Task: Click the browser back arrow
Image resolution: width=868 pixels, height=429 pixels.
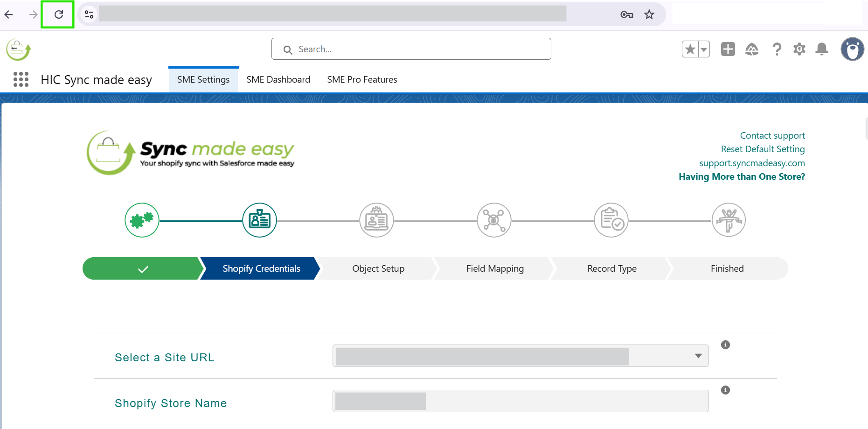Action: tap(9, 14)
